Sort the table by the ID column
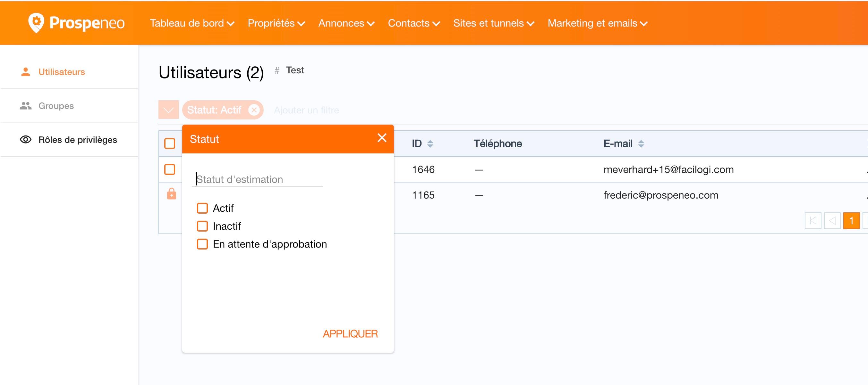The height and width of the screenshot is (385, 868). pyautogui.click(x=430, y=144)
